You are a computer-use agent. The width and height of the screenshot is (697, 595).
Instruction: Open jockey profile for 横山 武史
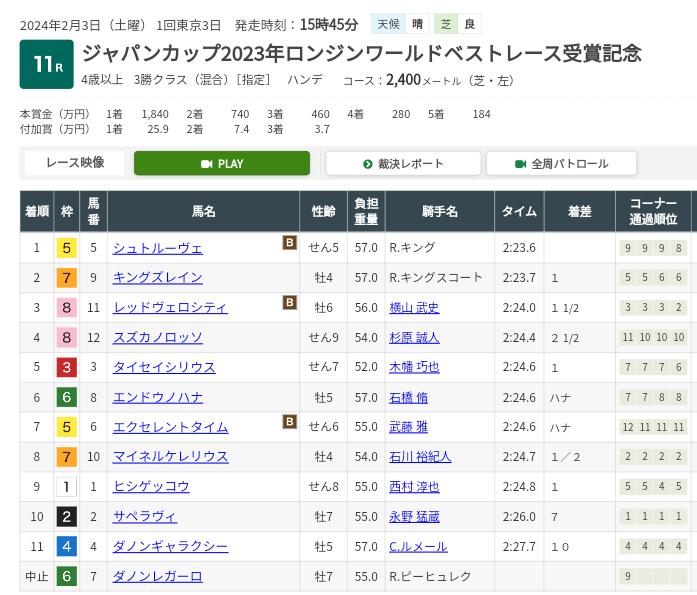click(x=414, y=307)
